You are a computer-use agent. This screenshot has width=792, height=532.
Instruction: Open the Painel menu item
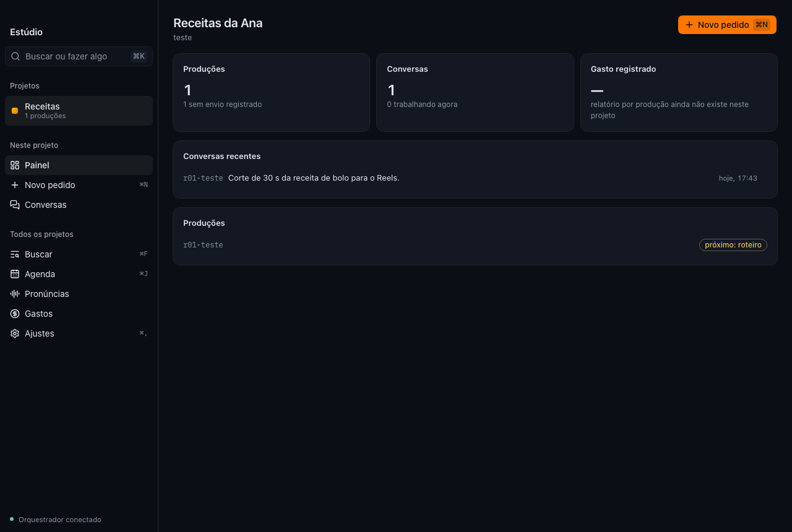(79, 165)
